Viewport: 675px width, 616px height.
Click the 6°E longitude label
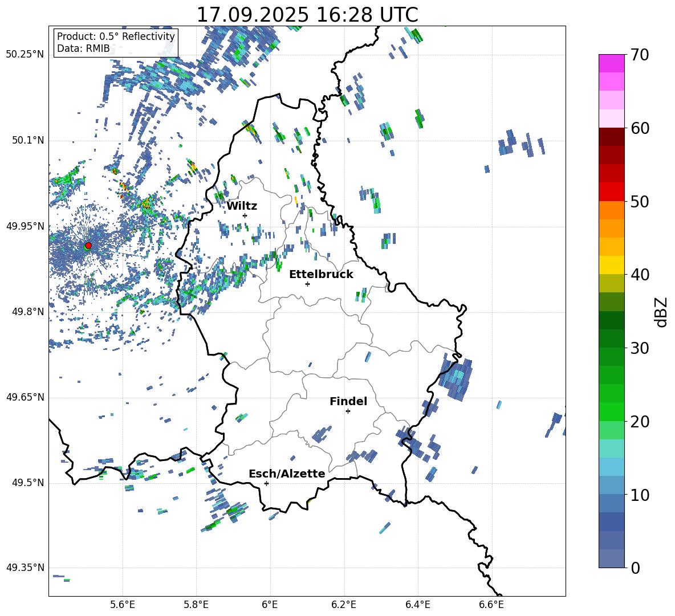(x=270, y=605)
